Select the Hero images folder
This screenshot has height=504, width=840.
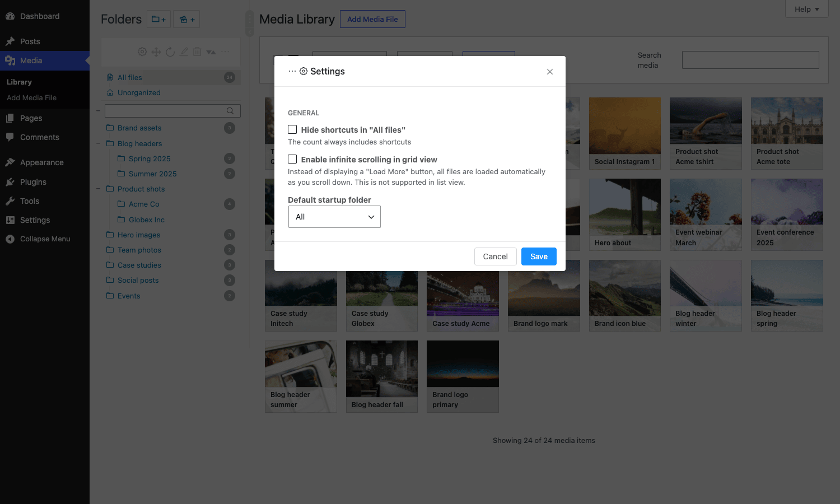coord(171,235)
